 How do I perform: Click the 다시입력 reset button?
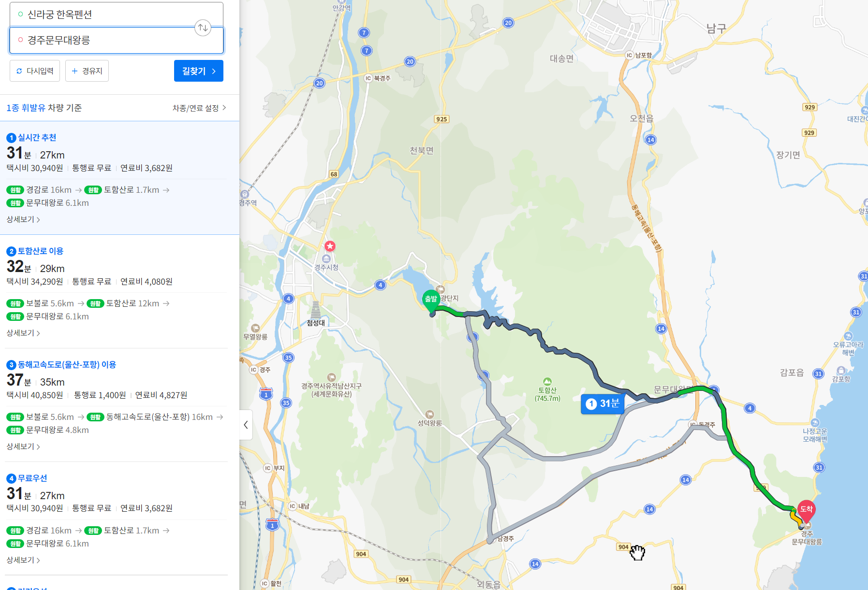pyautogui.click(x=35, y=71)
